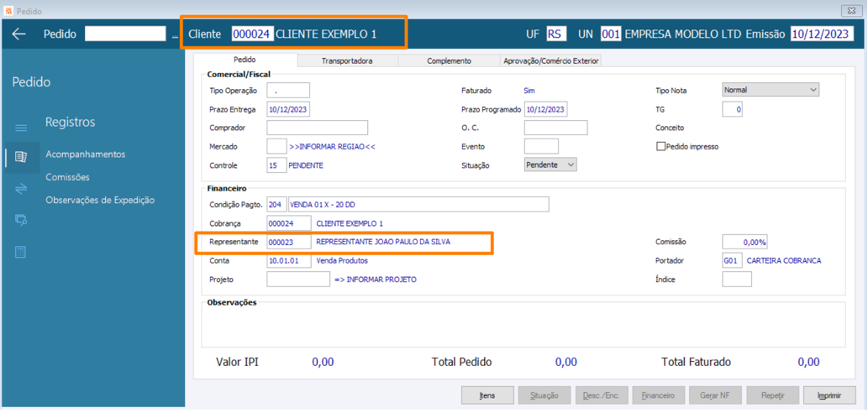Click the Situação button

[544, 396]
